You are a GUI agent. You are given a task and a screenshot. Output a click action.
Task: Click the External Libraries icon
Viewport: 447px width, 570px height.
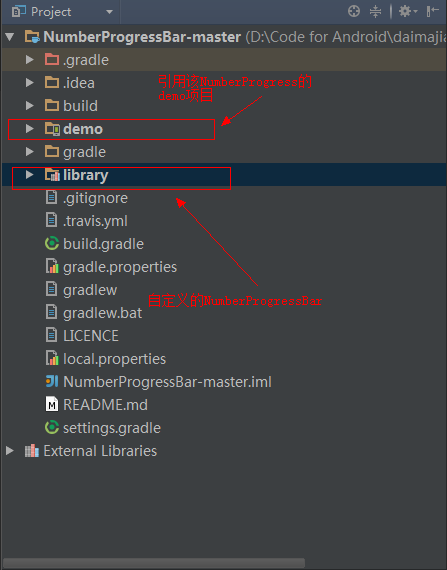[32, 451]
